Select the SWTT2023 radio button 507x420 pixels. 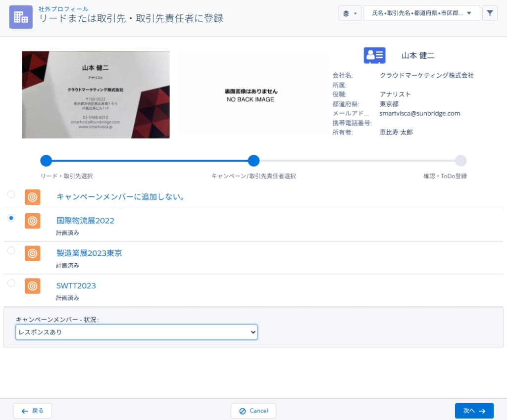tap(11, 283)
